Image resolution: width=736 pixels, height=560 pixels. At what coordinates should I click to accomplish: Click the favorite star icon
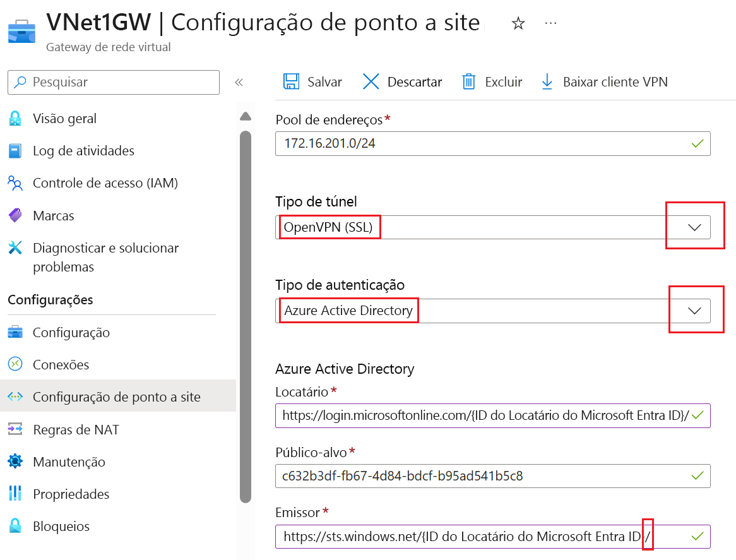(518, 23)
